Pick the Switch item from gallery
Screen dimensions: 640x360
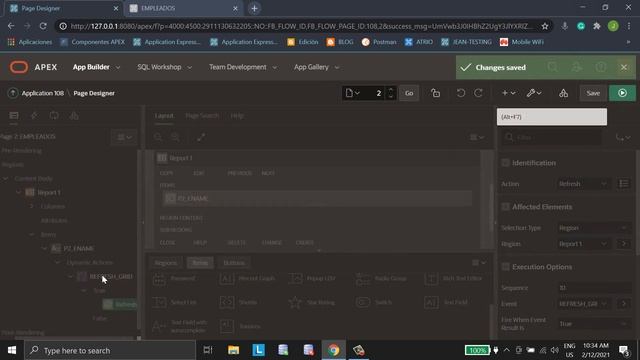tap(374, 302)
